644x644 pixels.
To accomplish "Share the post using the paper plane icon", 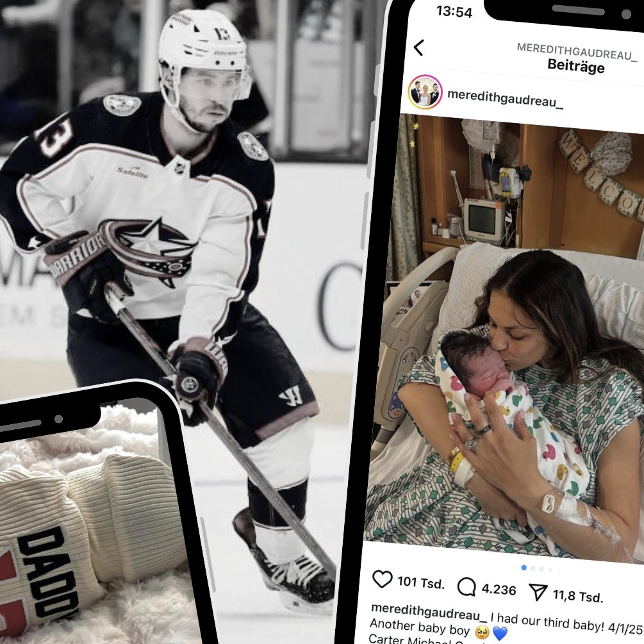I will coord(538,592).
